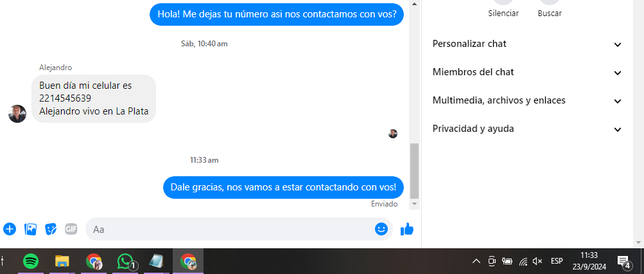Open the notification center icon
This screenshot has height=274, width=644.
click(623, 261)
